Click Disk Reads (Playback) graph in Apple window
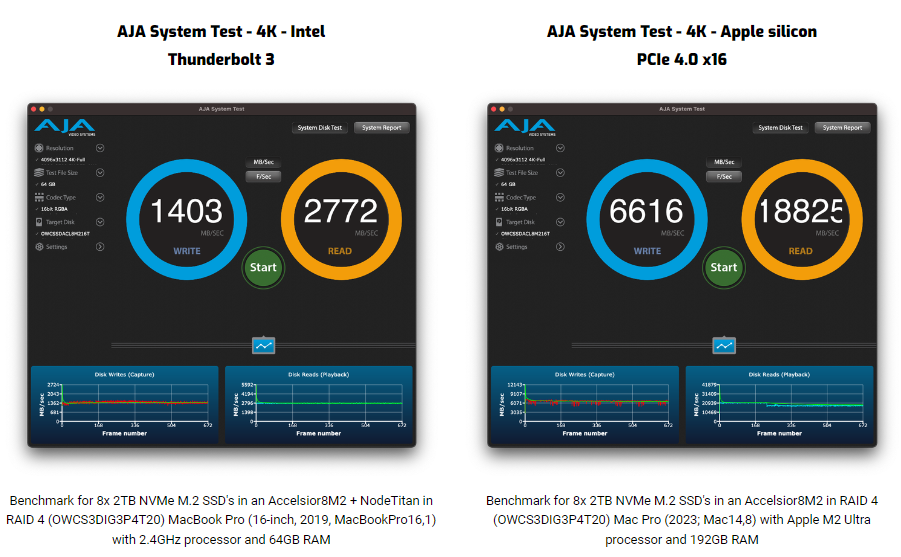The height and width of the screenshot is (557, 901). [x=779, y=405]
